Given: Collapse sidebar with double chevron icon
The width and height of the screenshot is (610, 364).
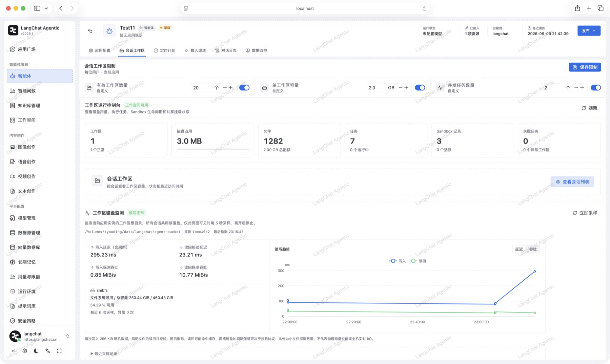Looking at the screenshot, I should pyautogui.click(x=13, y=351).
